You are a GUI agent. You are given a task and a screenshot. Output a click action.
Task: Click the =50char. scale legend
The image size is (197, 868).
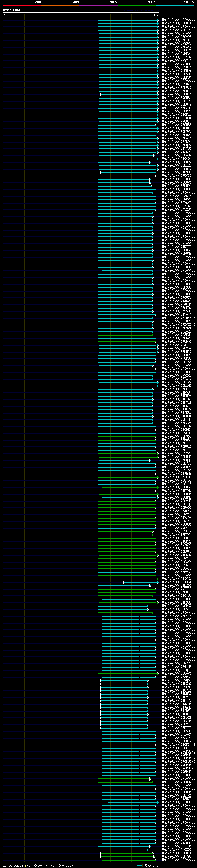pyautogui.click(x=147, y=865)
